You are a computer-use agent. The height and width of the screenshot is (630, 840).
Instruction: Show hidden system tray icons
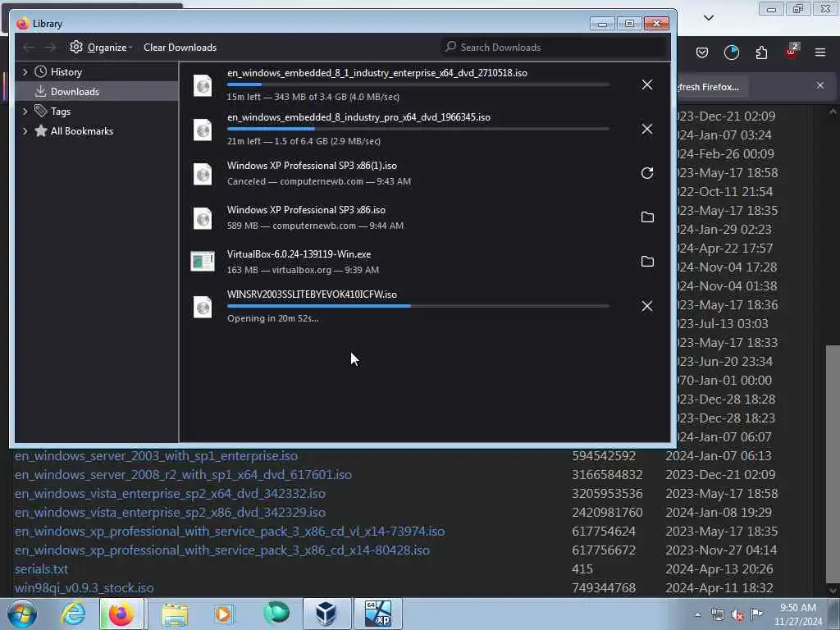pyautogui.click(x=697, y=615)
